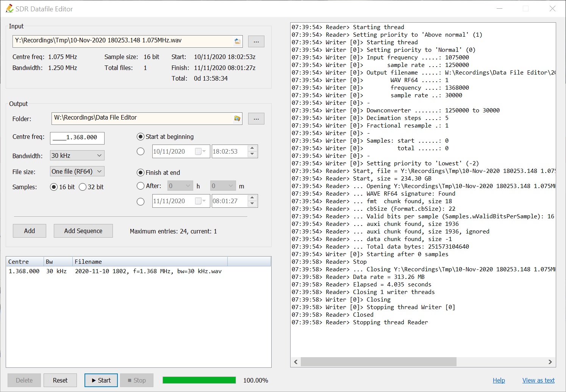566x392 pixels.
Task: Select the 'After:' duration radio button
Action: point(141,186)
